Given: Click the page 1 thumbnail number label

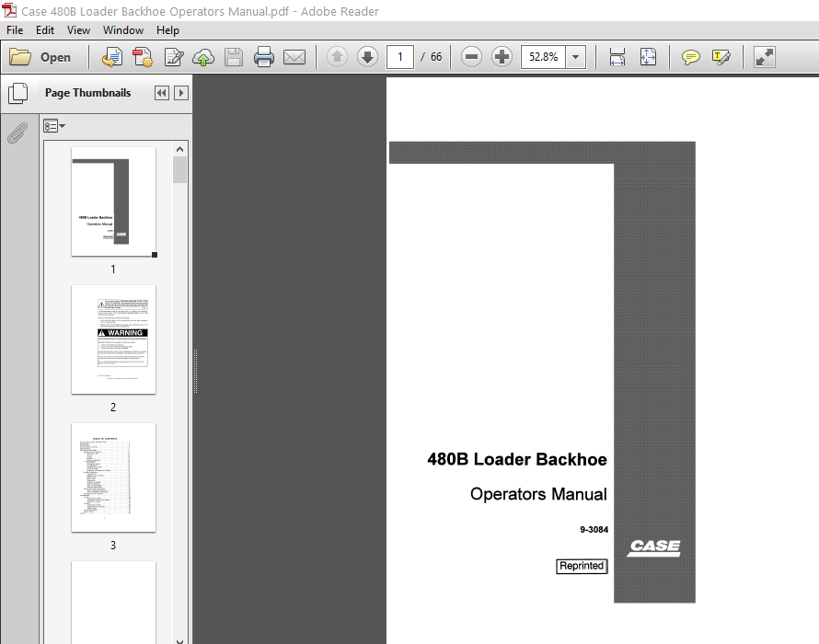Looking at the screenshot, I should pyautogui.click(x=113, y=270).
